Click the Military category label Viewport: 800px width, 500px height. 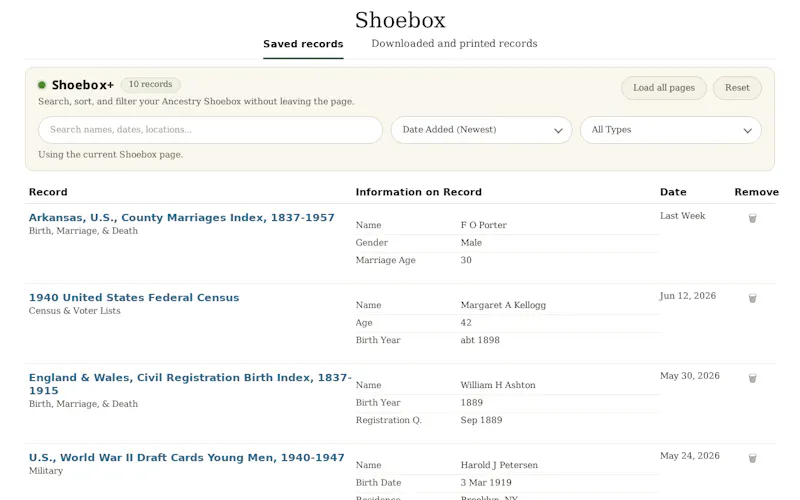click(x=46, y=471)
